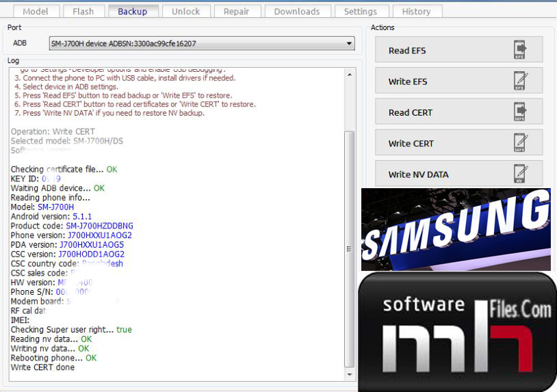The height and width of the screenshot is (392, 557).
Task: Click the Read EFS button label
Action: (407, 51)
